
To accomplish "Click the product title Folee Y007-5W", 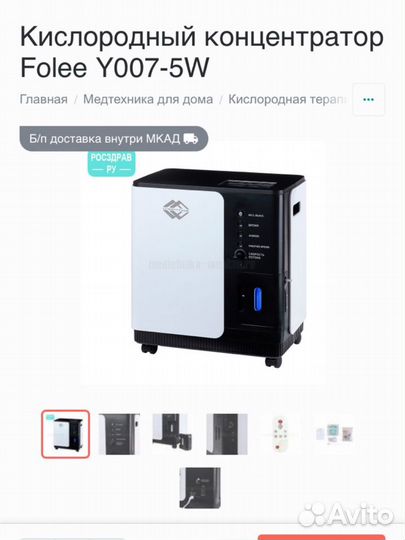I will [114, 67].
